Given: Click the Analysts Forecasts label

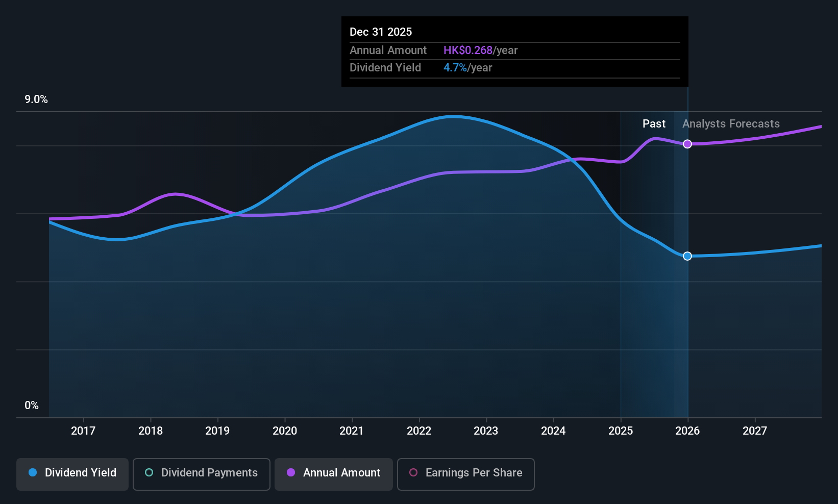Looking at the screenshot, I should tap(731, 123).
